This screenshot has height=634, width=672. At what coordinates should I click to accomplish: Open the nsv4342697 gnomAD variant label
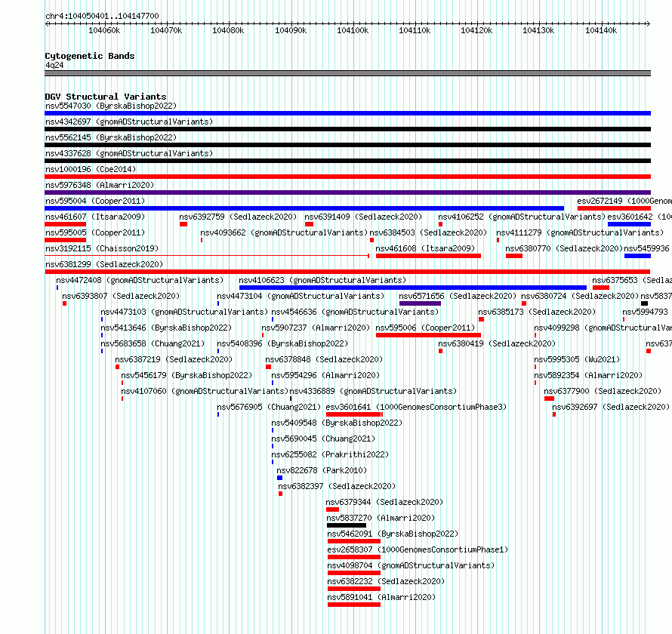point(129,122)
